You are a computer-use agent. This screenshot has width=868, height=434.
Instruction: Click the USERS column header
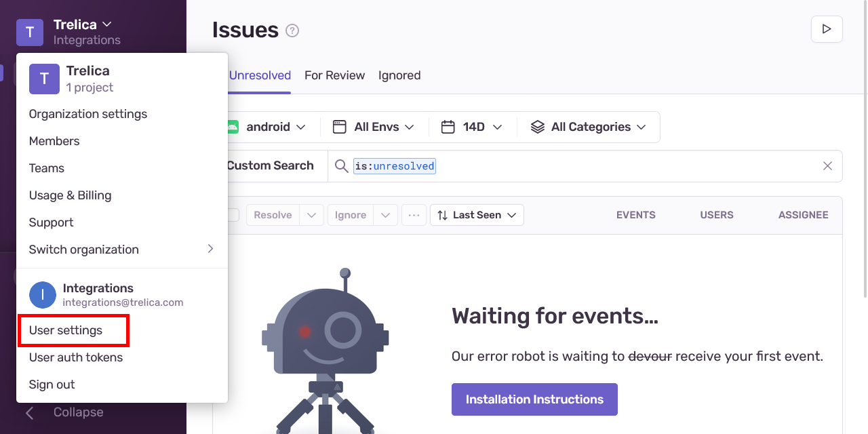click(x=717, y=215)
